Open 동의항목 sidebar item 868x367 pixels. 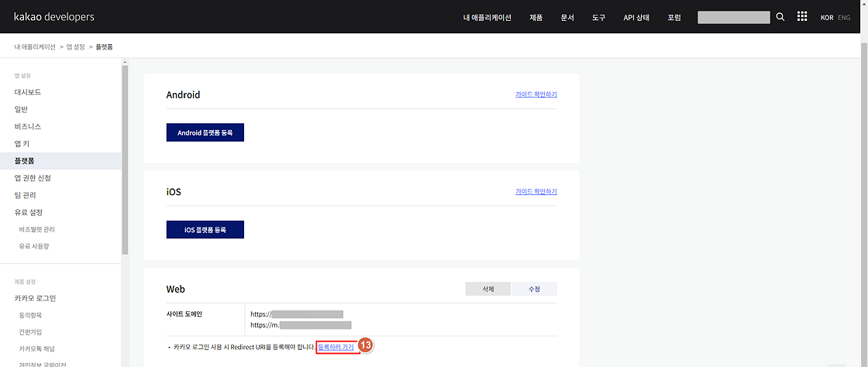tap(30, 315)
